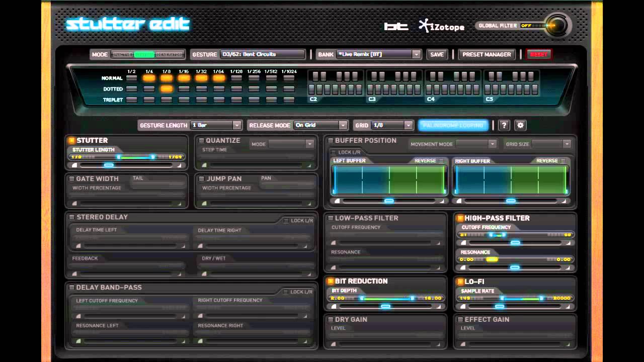This screenshot has height=362, width=644.
Task: Toggle the Triplet 1/16 stutter value
Action: [184, 100]
